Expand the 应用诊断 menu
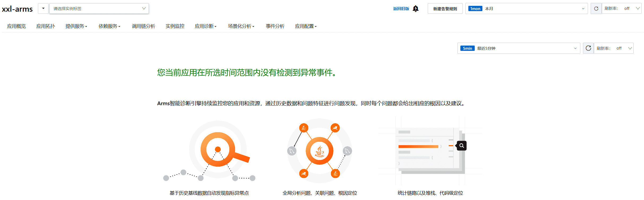The height and width of the screenshot is (200, 644). pyautogui.click(x=206, y=26)
